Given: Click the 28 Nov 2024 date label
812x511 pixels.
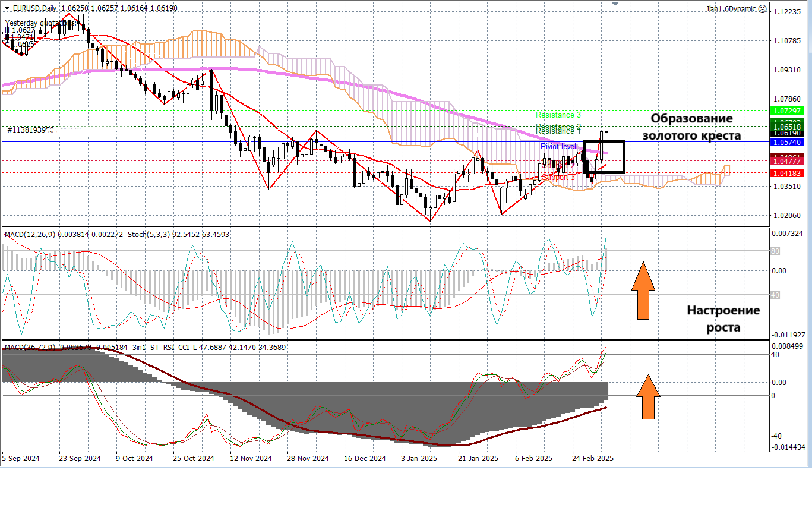Looking at the screenshot, I should 308,459.
